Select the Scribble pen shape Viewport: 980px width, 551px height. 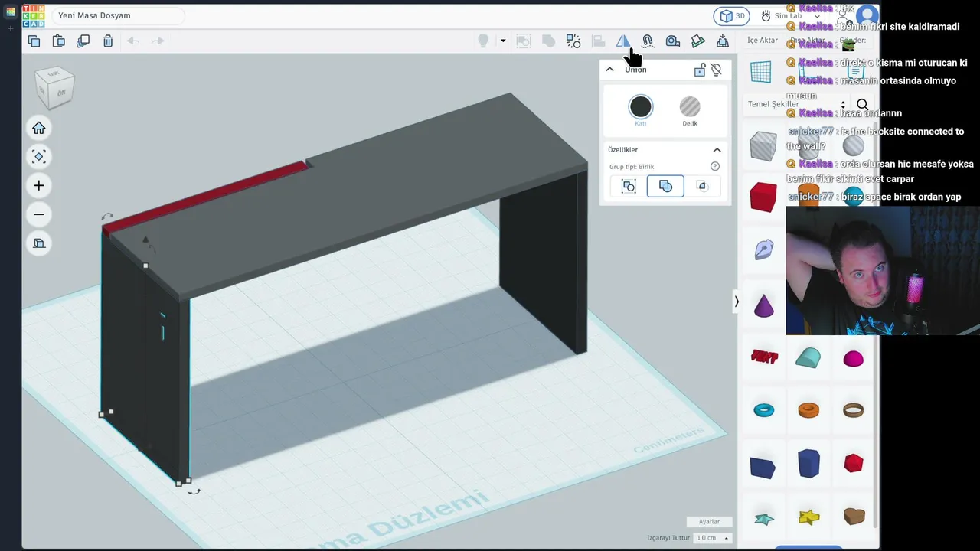(x=763, y=249)
